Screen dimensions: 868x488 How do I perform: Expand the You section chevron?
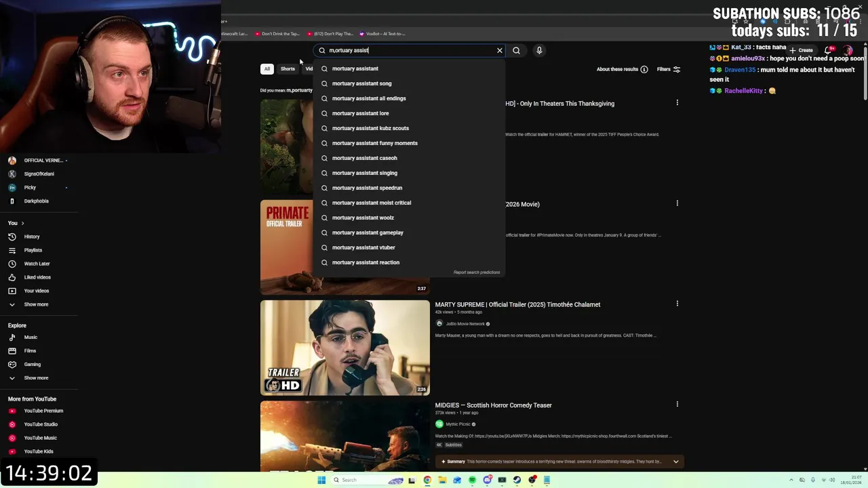[22, 223]
